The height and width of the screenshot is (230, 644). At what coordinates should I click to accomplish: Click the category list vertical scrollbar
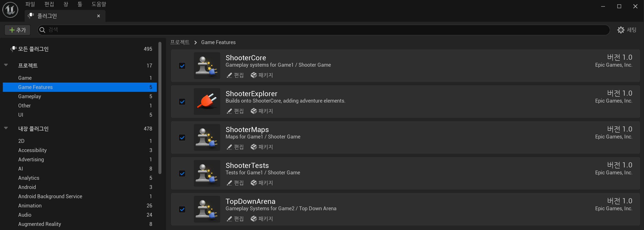point(160,108)
